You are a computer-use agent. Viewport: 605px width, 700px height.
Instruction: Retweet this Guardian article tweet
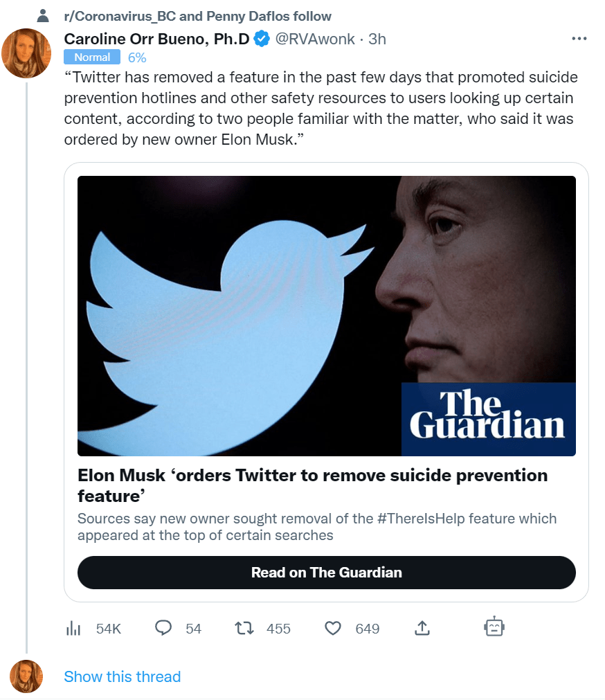pos(244,628)
